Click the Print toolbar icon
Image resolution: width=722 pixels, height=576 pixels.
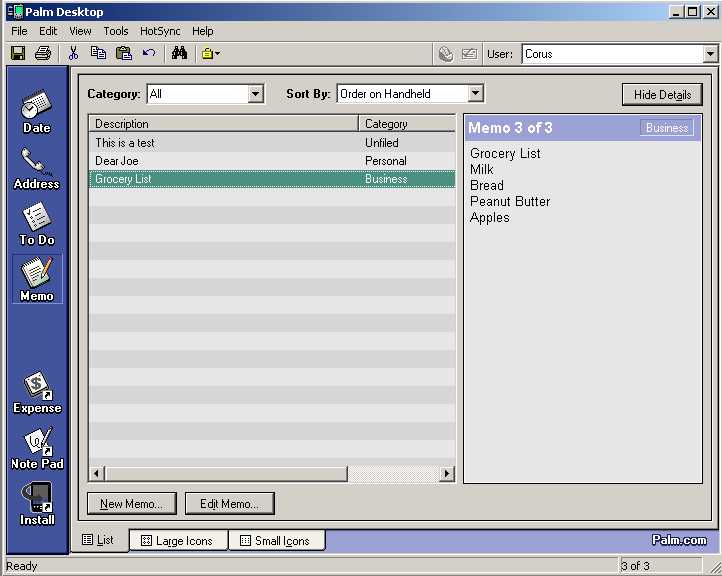[43, 53]
